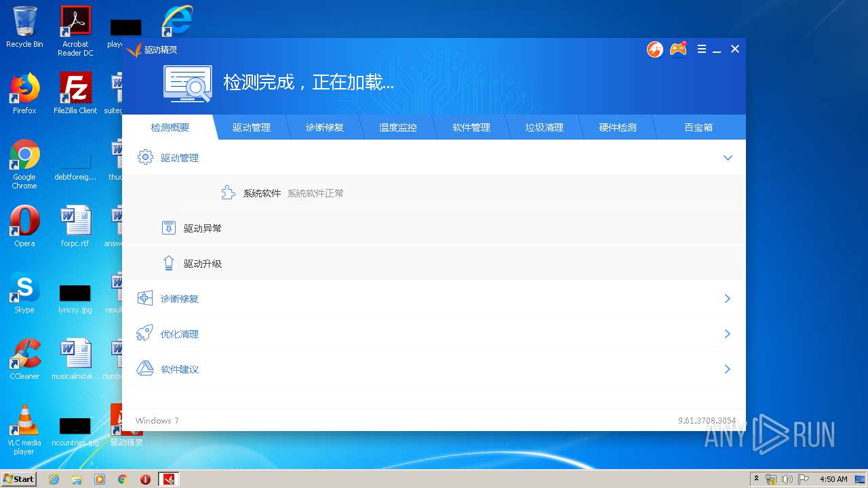Image resolution: width=868 pixels, height=488 pixels.
Task: Click the upward arrow icon for 驱动升级
Action: click(169, 264)
